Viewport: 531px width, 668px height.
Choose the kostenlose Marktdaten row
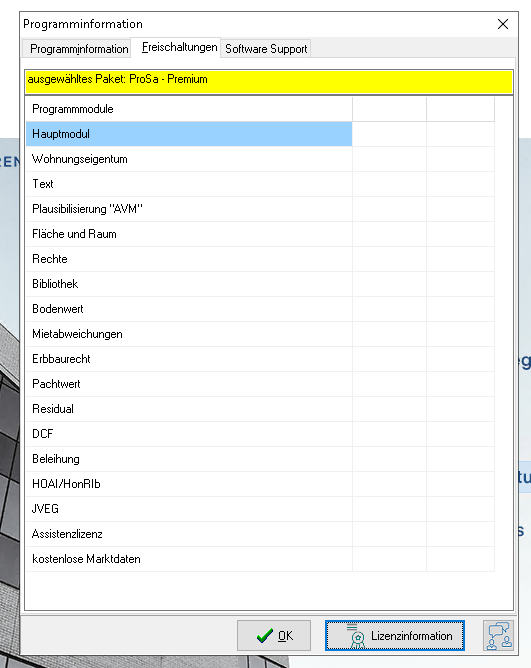point(189,559)
